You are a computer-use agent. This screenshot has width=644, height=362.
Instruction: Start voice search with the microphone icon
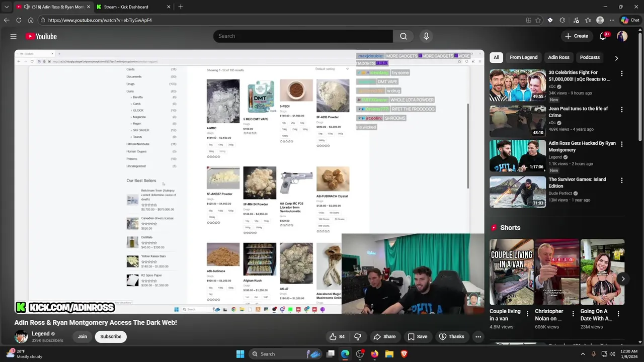click(x=426, y=36)
